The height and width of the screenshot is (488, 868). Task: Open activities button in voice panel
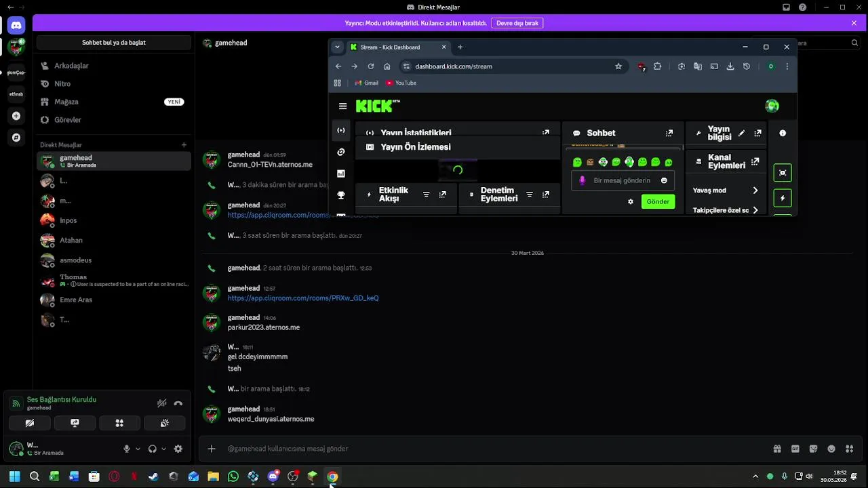(119, 423)
